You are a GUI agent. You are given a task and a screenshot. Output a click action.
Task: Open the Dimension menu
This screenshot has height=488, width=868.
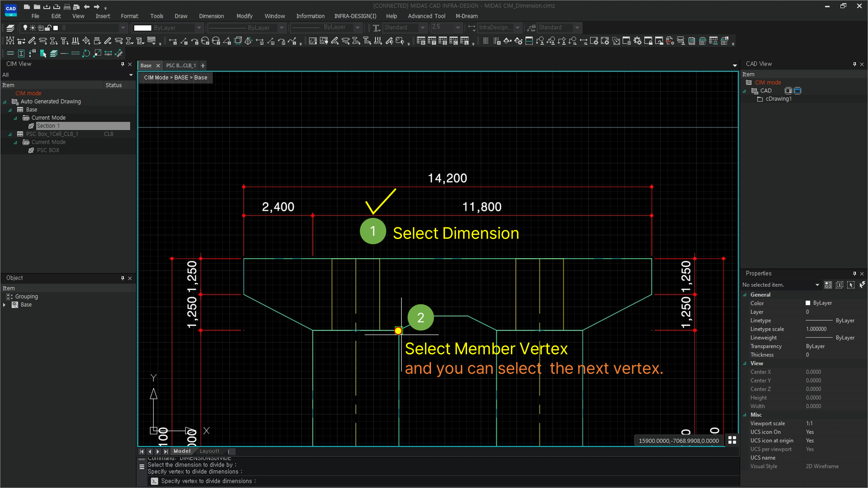click(x=211, y=16)
